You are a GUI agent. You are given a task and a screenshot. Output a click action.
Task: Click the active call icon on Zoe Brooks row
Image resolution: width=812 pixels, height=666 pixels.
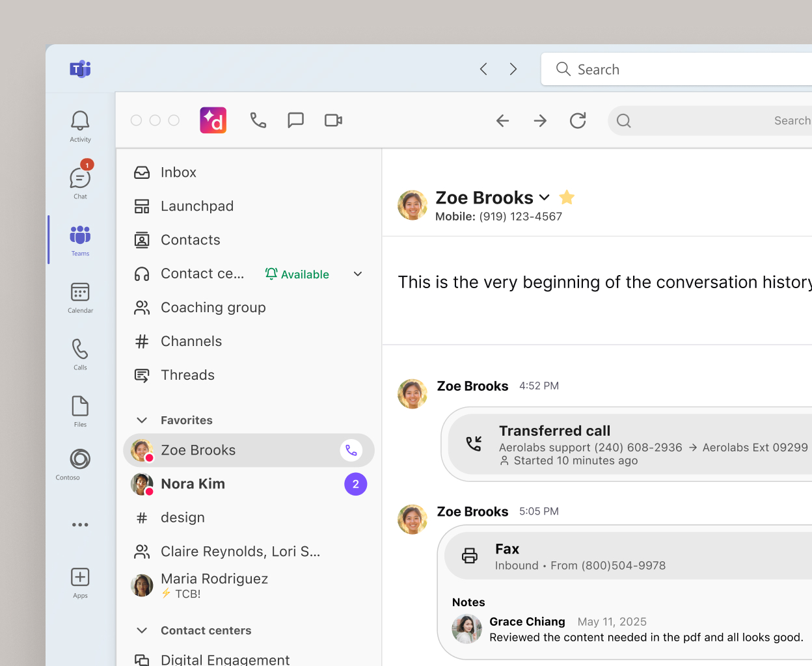pyautogui.click(x=351, y=450)
